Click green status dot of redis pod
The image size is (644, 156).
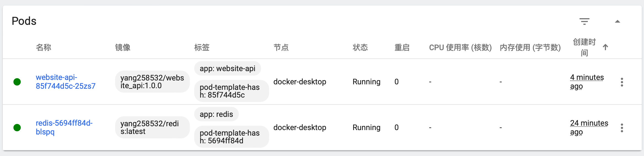pos(17,128)
